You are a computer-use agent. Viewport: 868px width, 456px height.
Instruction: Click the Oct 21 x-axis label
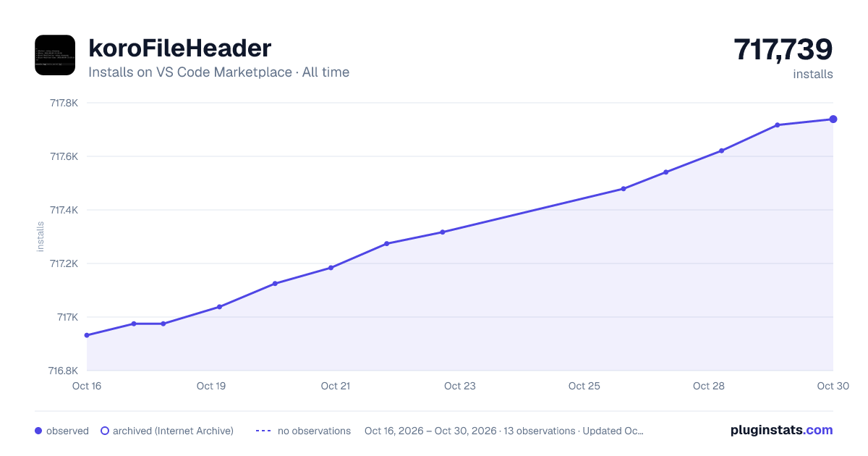click(x=336, y=386)
